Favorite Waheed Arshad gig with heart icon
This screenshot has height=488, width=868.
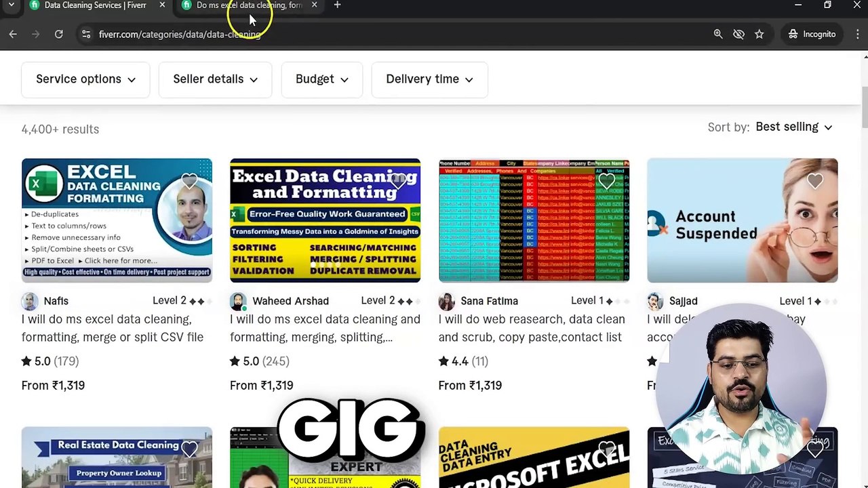398,181
